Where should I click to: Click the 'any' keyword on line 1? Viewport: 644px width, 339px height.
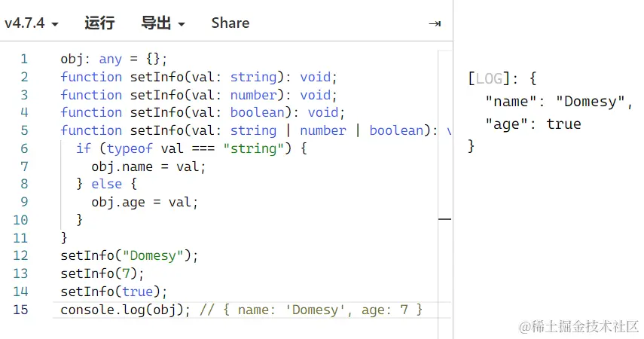(x=110, y=60)
